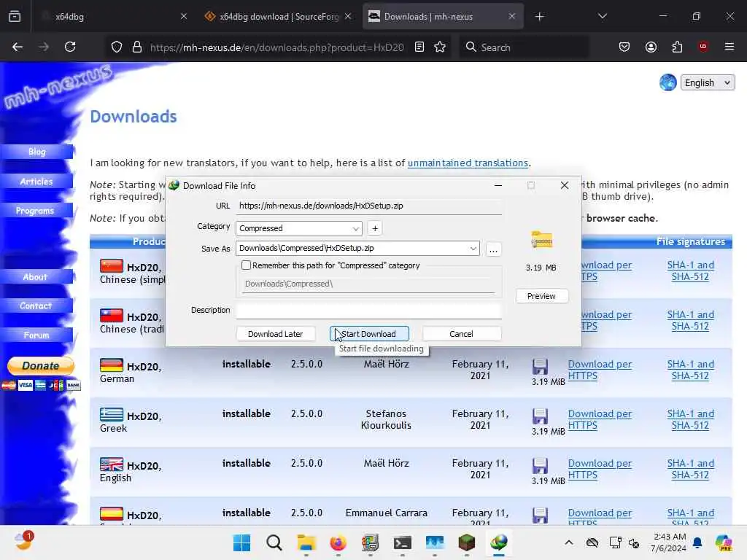Click the Download Later button

click(275, 334)
